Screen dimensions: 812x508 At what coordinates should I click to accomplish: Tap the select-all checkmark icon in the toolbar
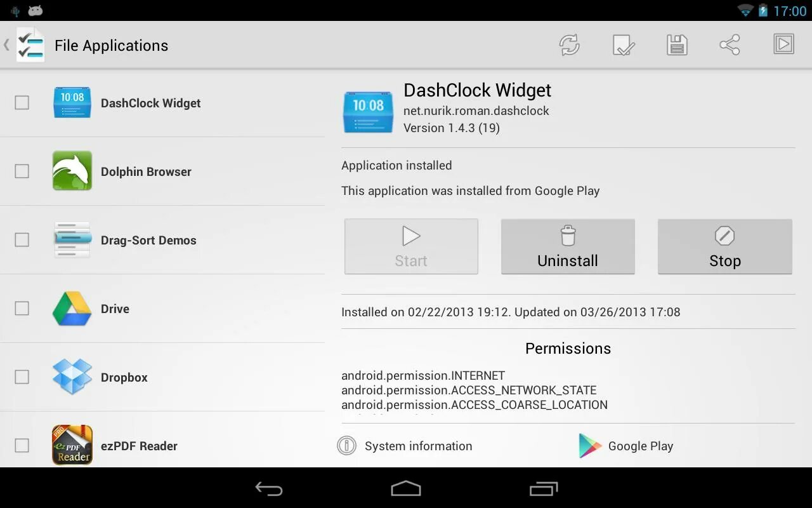tap(624, 45)
